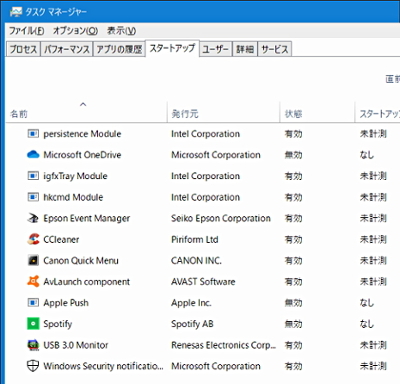Click the sort arrow above 名前
The image size is (400, 384).
(x=83, y=104)
